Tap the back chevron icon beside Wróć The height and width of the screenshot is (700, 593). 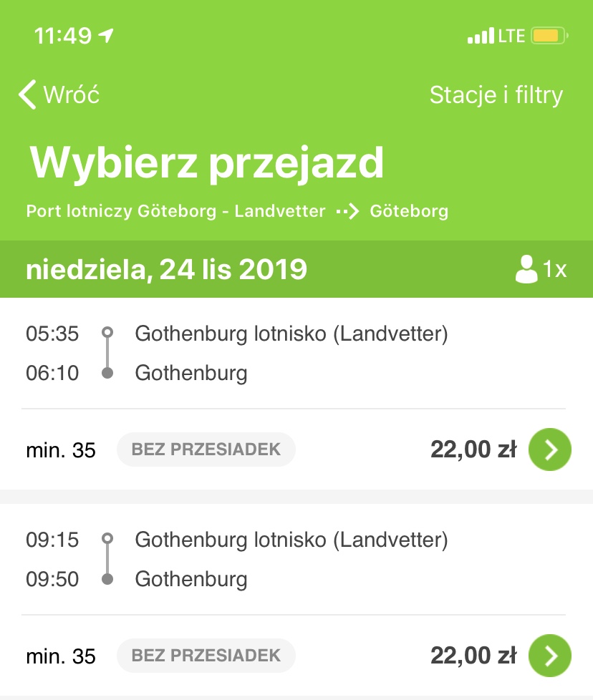pos(27,94)
